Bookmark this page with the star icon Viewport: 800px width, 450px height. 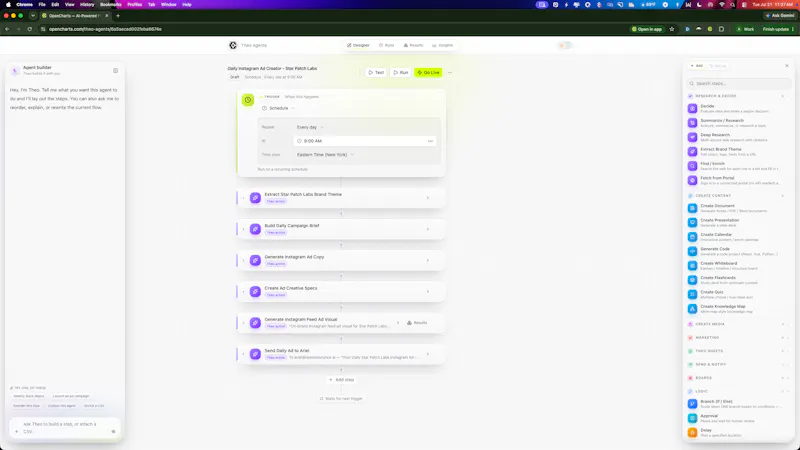click(x=672, y=29)
